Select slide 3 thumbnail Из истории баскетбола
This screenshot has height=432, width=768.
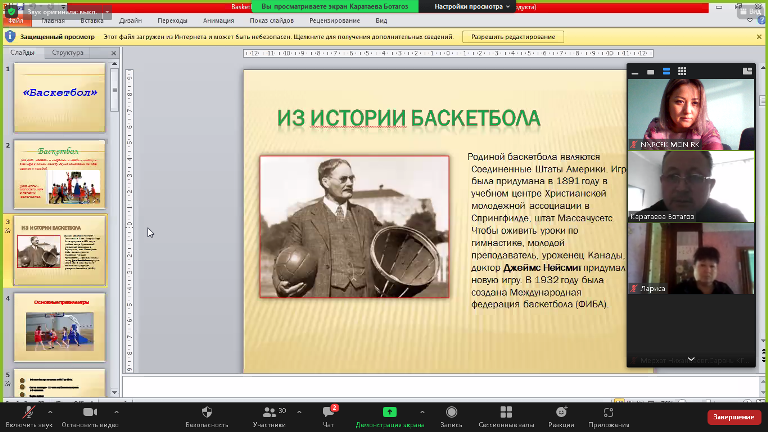tap(59, 250)
